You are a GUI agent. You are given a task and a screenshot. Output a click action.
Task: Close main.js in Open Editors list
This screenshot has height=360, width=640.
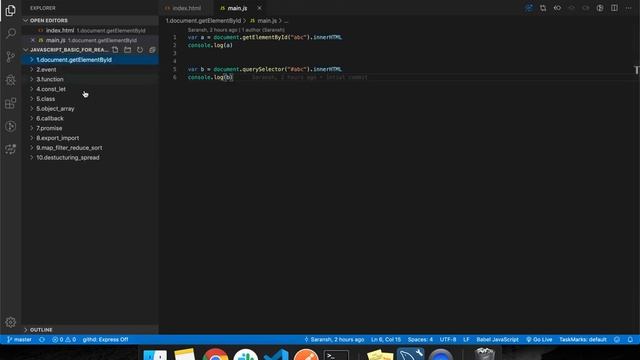[33, 40]
